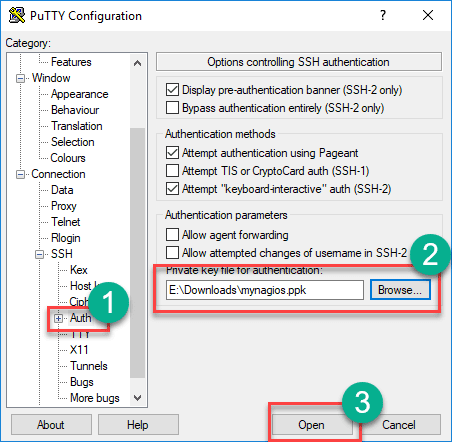Toggle Display pre-authentication banner checkbox
452x442 pixels.
point(172,90)
